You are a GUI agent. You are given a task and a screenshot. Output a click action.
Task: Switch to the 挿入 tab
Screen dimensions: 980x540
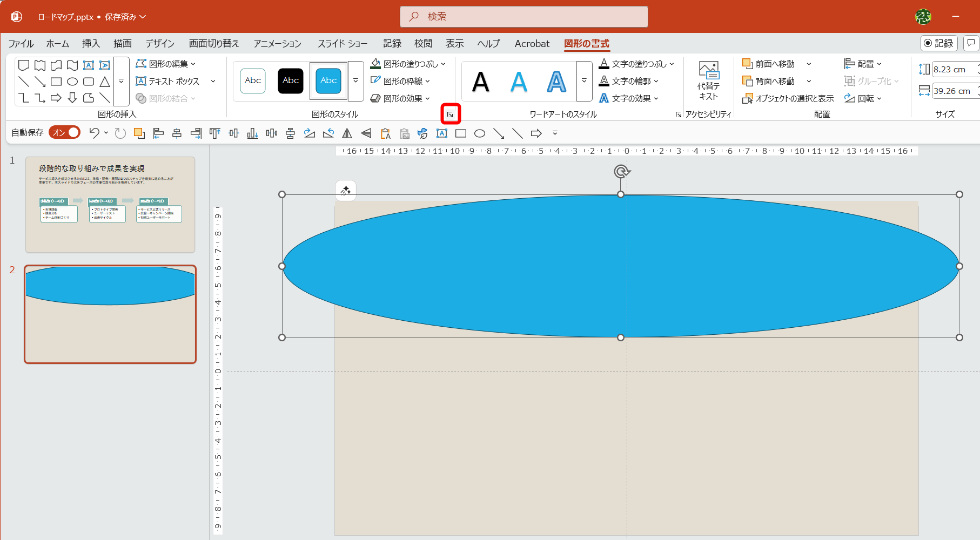click(91, 44)
